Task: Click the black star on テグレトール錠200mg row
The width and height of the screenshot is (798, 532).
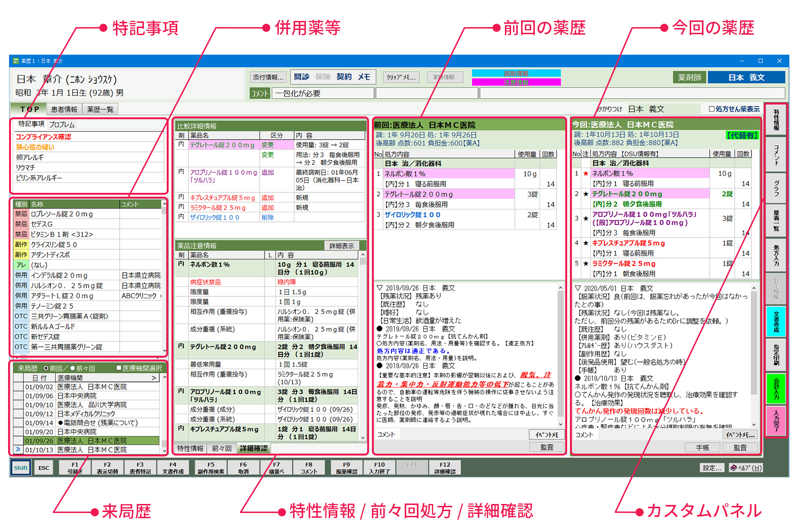Action: click(x=586, y=194)
